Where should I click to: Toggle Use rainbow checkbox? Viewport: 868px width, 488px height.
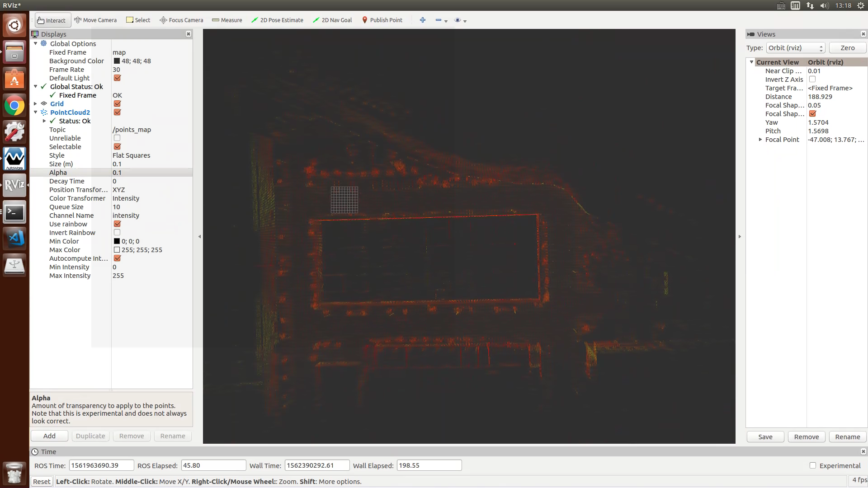coord(117,224)
